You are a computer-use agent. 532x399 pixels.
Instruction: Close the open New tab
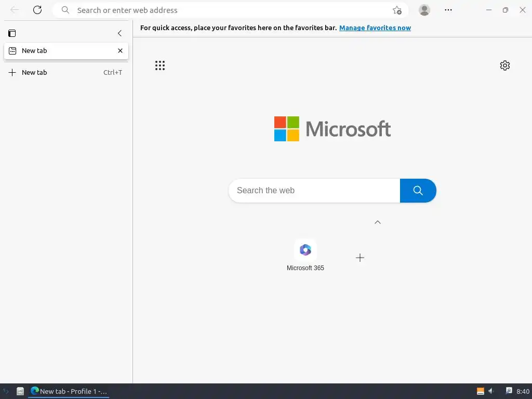click(x=120, y=50)
